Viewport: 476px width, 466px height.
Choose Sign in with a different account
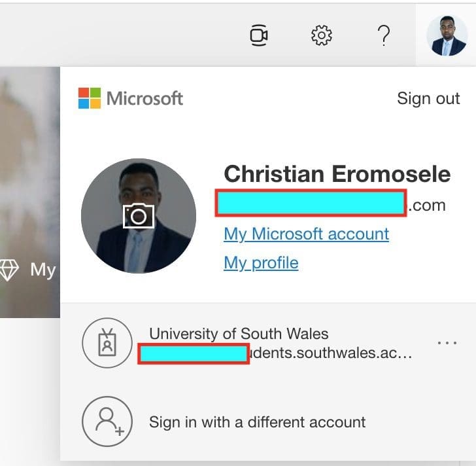pyautogui.click(x=257, y=422)
